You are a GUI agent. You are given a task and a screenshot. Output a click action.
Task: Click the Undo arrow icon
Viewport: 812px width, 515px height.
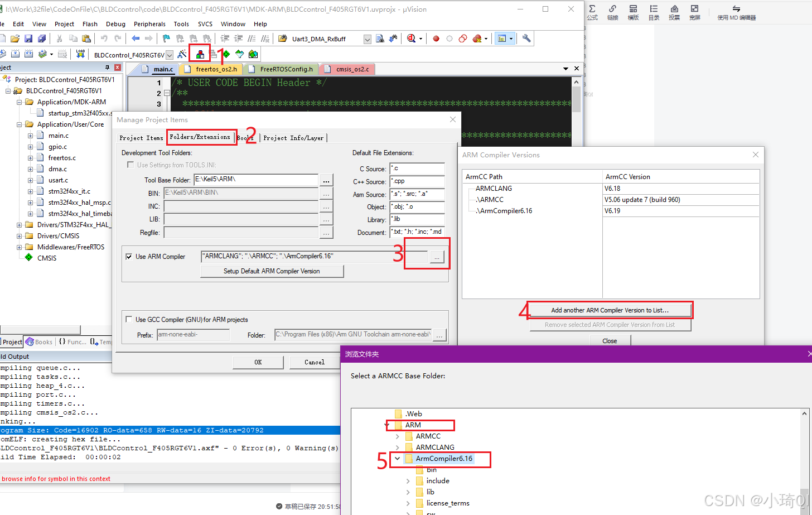[x=104, y=38]
